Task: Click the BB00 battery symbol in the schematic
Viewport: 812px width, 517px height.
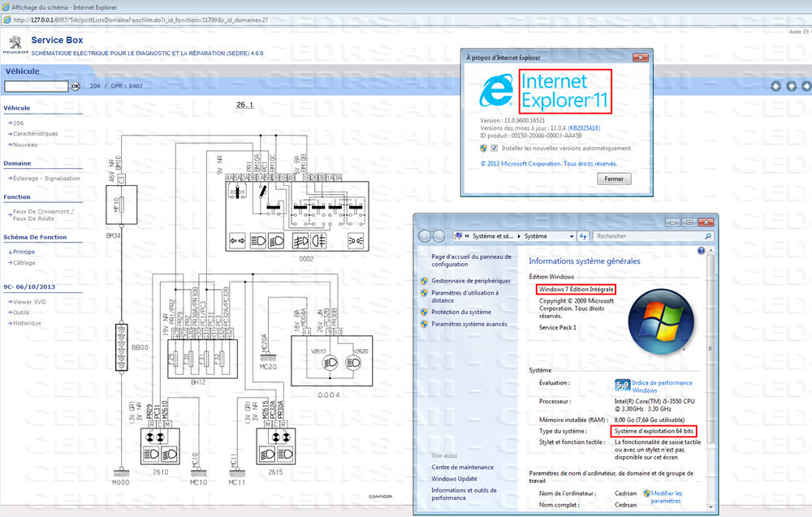Action: pyautogui.click(x=122, y=347)
